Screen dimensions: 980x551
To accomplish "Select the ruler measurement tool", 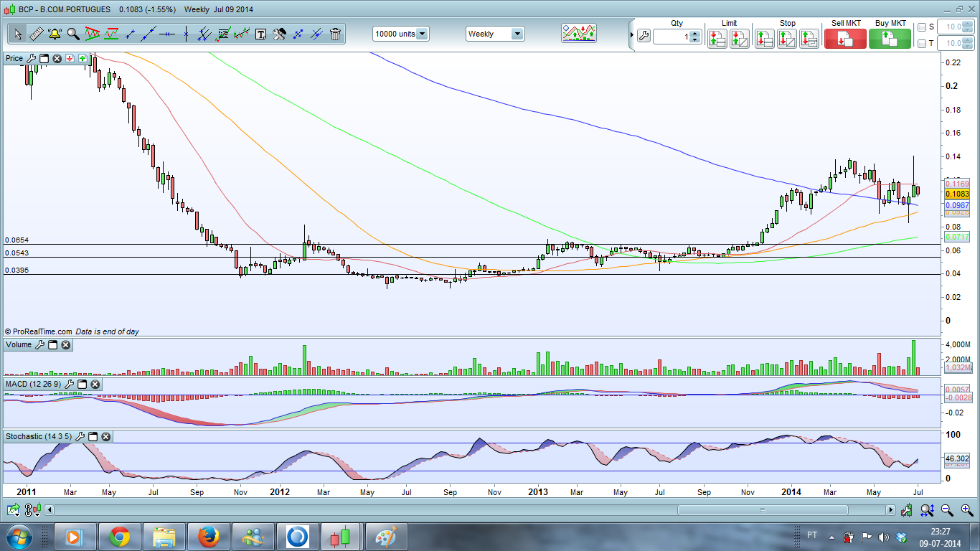I will tap(36, 34).
